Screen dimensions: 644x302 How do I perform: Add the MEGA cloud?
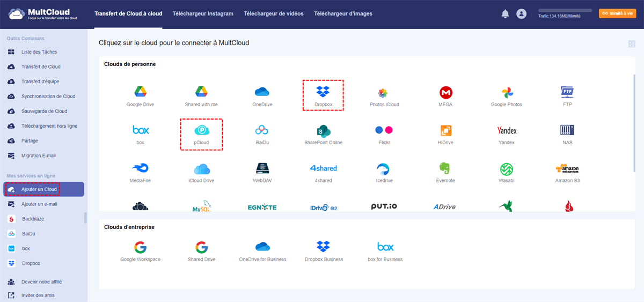445,96
